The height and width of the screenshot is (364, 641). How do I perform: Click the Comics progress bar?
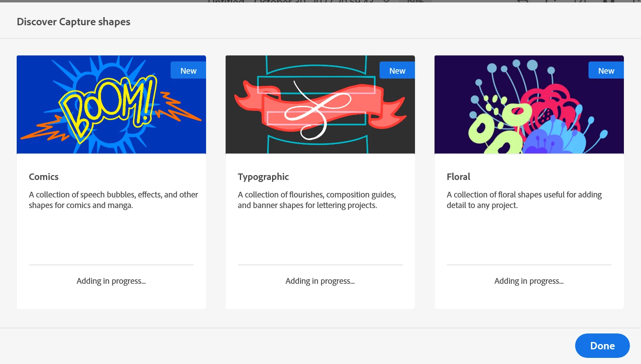tap(111, 265)
